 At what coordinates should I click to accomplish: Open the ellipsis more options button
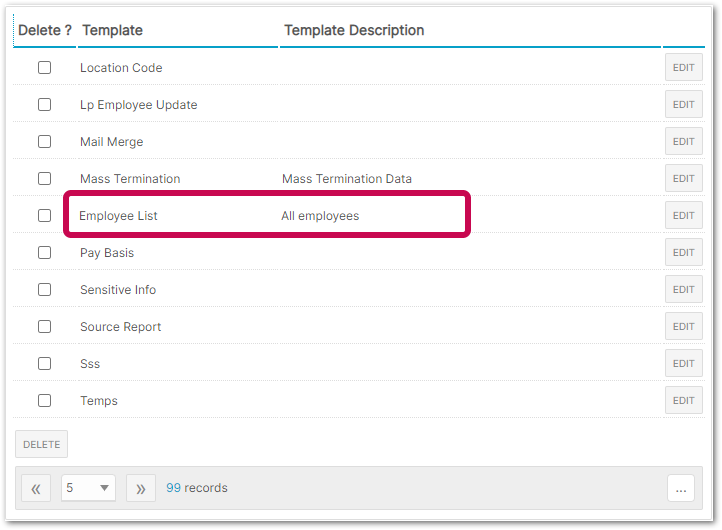pos(680,489)
